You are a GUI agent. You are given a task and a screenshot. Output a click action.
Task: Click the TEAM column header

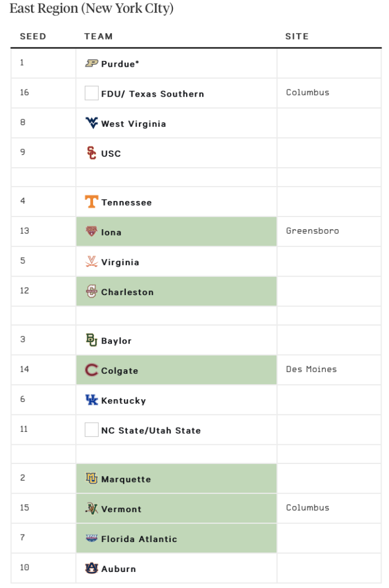tap(98, 36)
